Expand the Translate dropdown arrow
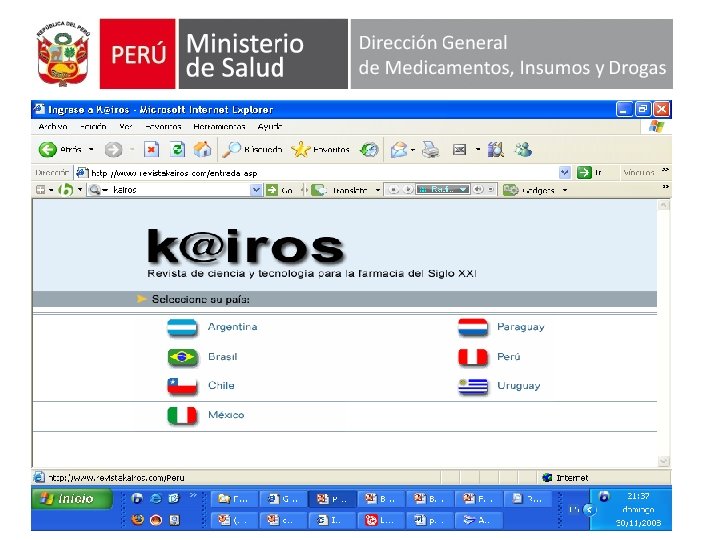720x540 pixels. point(377,190)
